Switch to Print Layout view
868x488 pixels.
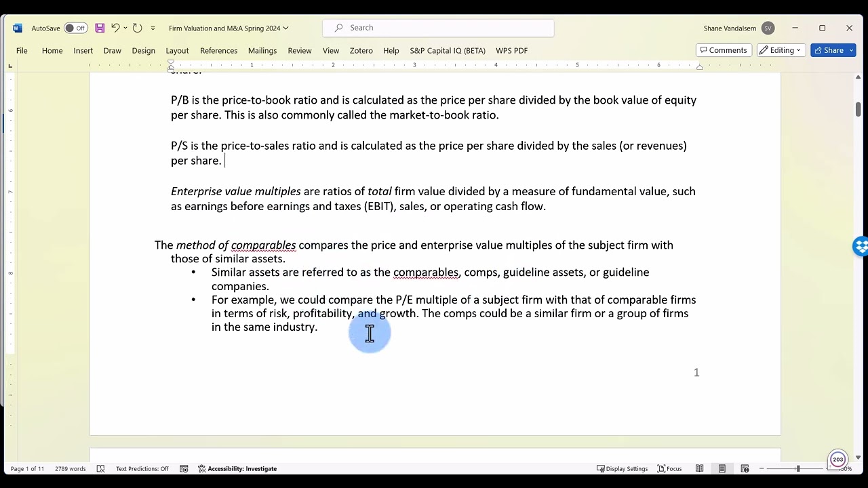click(x=722, y=469)
